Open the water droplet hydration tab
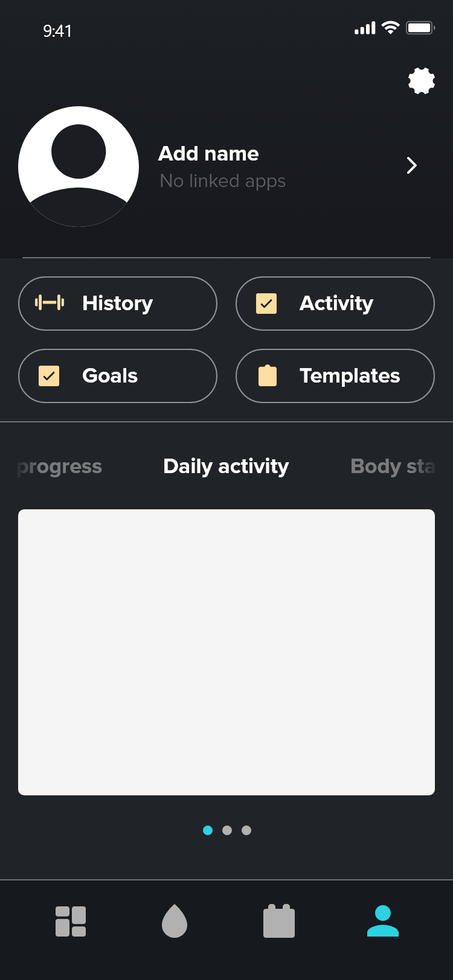 175,921
